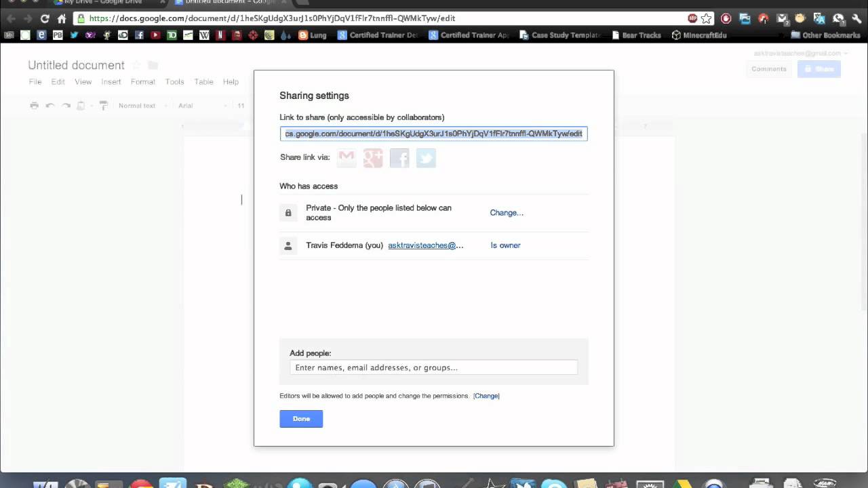Share link via Twitter icon
This screenshot has height=488, width=868.
click(x=426, y=158)
